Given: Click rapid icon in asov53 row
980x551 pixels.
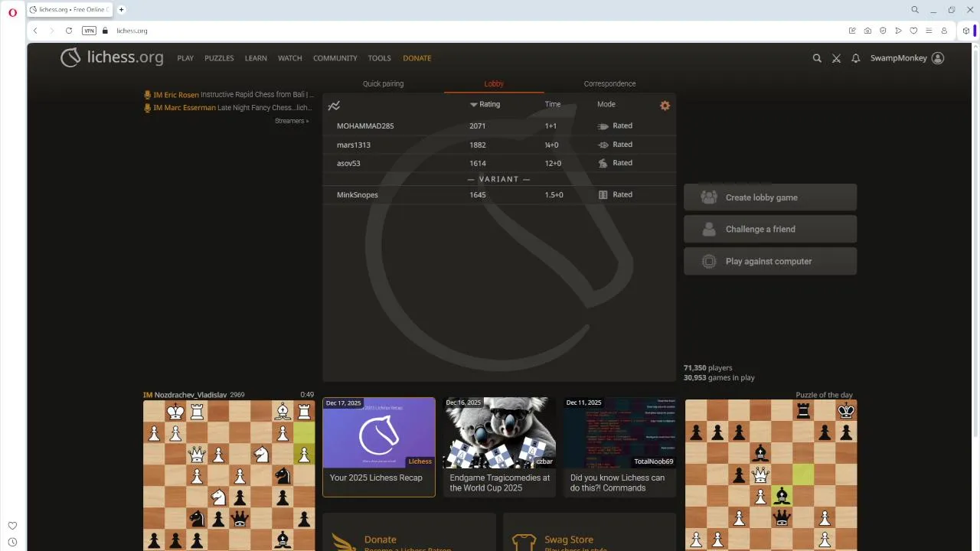Looking at the screenshot, I should click(603, 163).
